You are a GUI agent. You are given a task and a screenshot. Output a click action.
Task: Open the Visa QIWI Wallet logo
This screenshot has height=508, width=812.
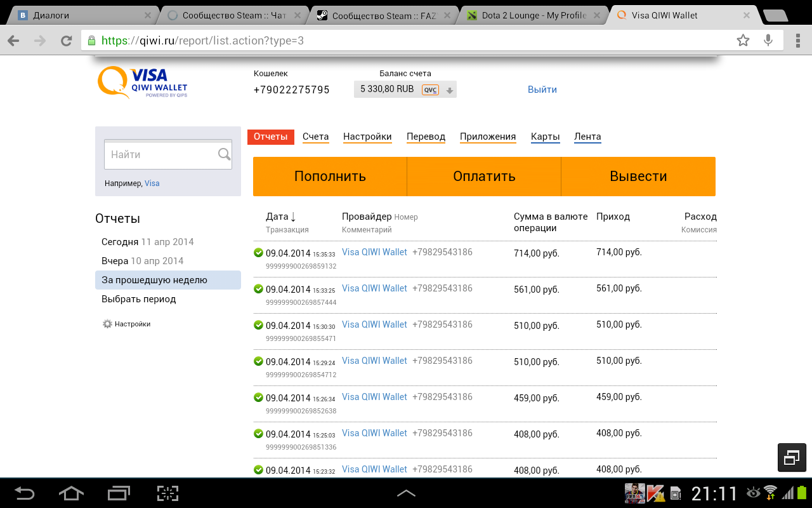click(142, 83)
